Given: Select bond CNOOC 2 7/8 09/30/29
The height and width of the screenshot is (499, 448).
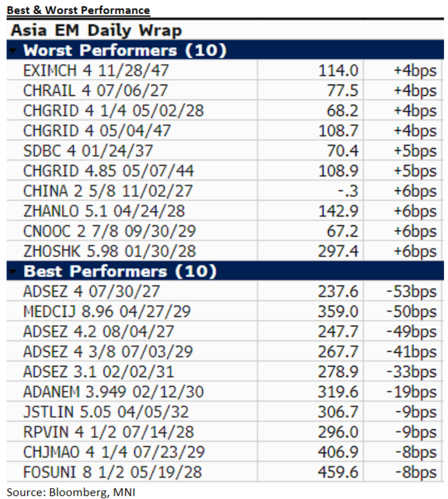Looking at the screenshot, I should click(x=109, y=231).
